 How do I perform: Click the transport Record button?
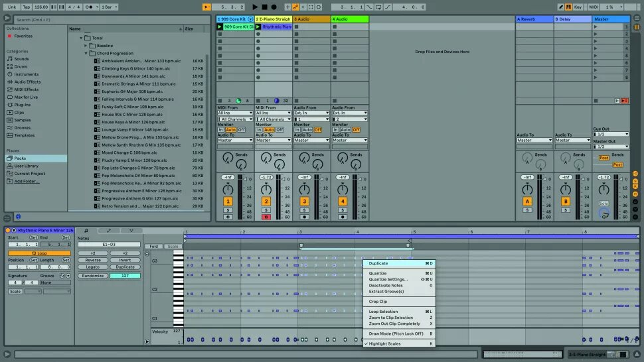(274, 7)
